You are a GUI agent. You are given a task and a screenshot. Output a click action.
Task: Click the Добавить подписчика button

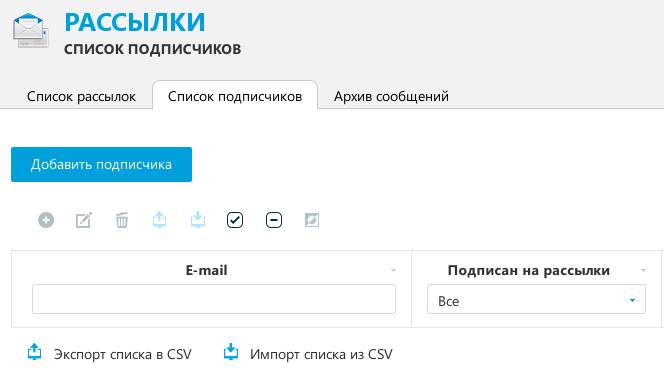[x=101, y=164]
